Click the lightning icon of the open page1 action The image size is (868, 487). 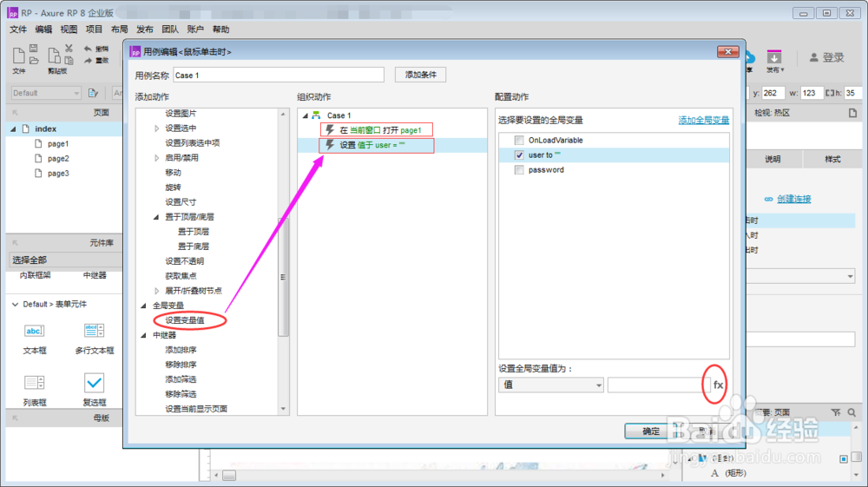[330, 129]
